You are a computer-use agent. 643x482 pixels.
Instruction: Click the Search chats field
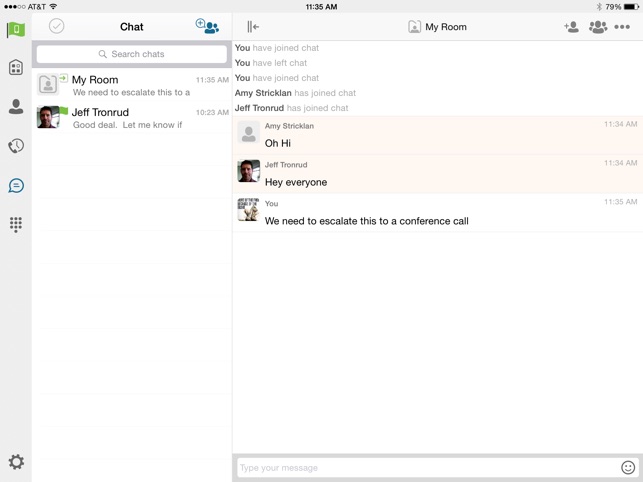coord(132,54)
